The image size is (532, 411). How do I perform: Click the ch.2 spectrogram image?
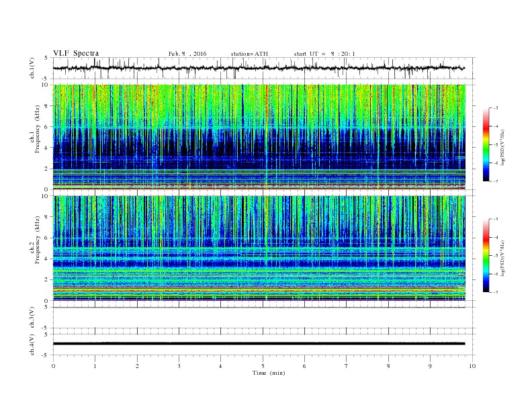(x=259, y=248)
